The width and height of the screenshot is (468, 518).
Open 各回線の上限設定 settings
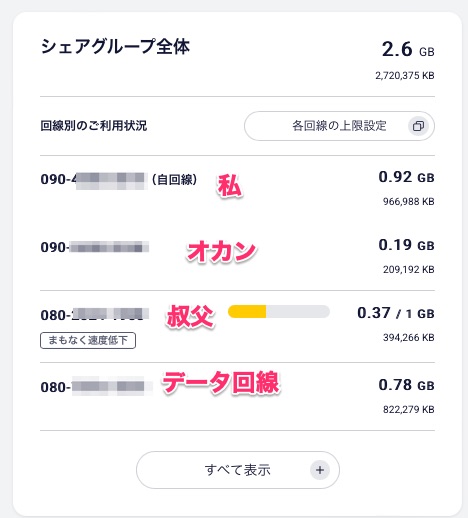[x=339, y=126]
